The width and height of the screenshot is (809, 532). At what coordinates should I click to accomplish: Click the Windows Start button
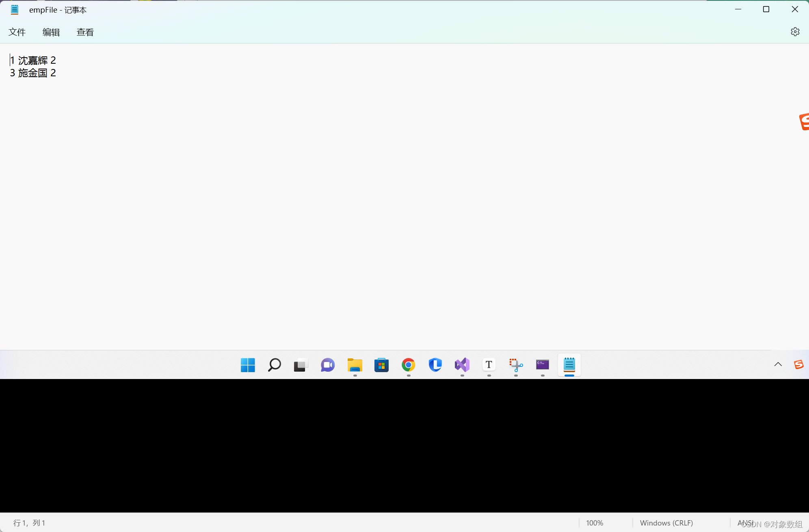click(x=248, y=365)
